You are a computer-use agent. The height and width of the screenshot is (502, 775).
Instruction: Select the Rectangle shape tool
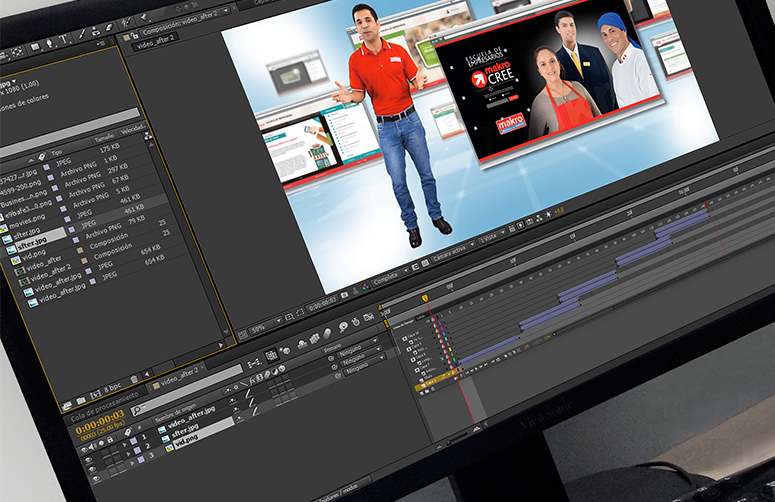(x=35, y=47)
